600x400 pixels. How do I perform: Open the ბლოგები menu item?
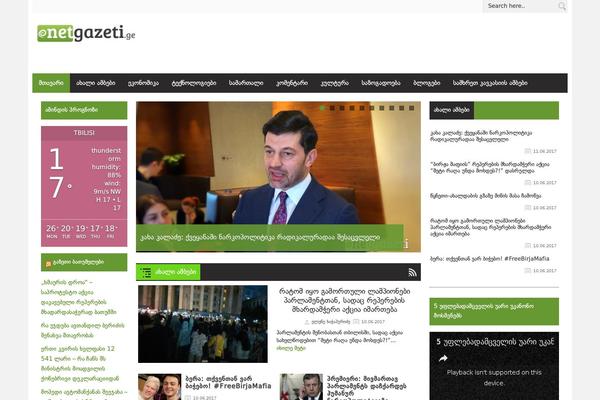click(427, 83)
